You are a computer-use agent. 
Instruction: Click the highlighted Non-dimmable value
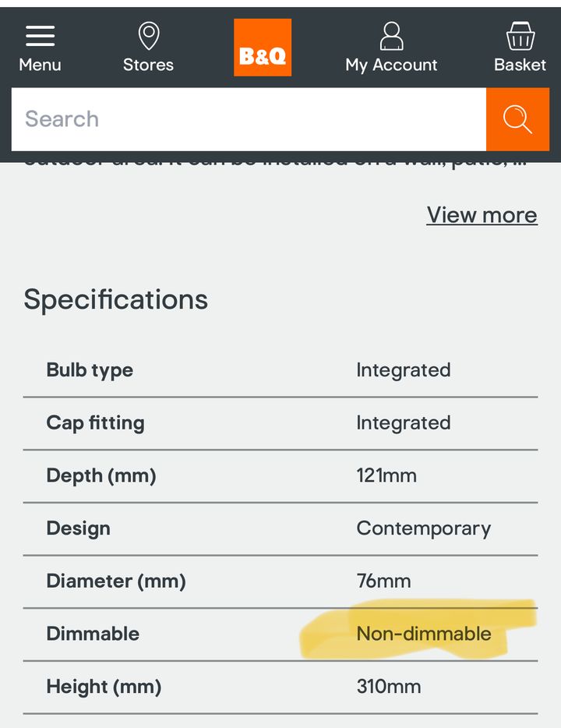point(424,634)
